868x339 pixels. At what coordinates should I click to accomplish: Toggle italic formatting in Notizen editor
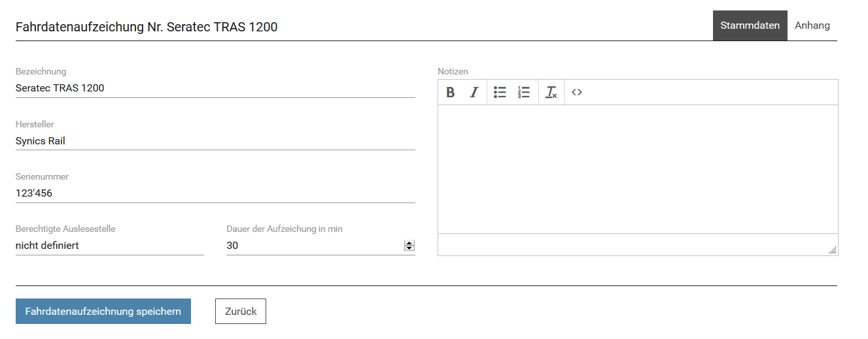(474, 93)
